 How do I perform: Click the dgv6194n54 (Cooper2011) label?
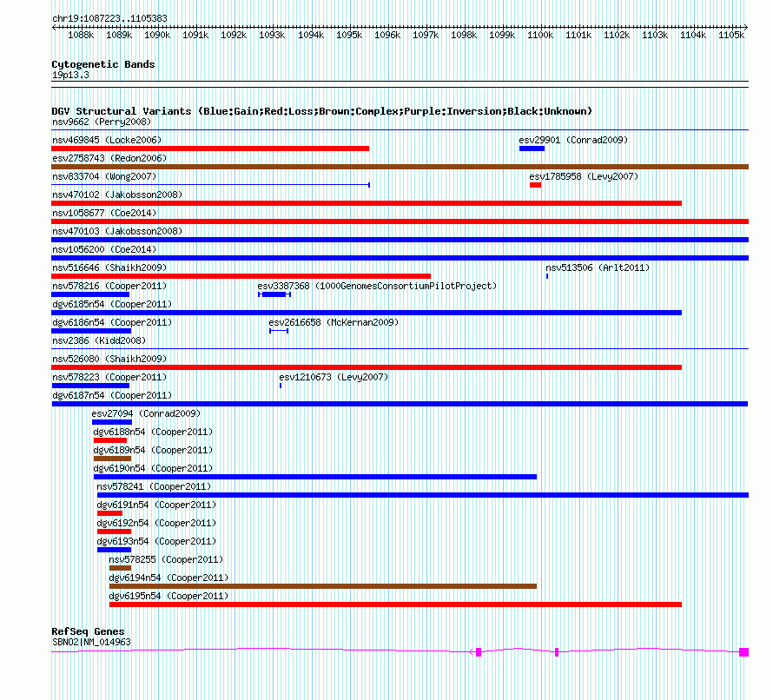pyautogui.click(x=168, y=578)
